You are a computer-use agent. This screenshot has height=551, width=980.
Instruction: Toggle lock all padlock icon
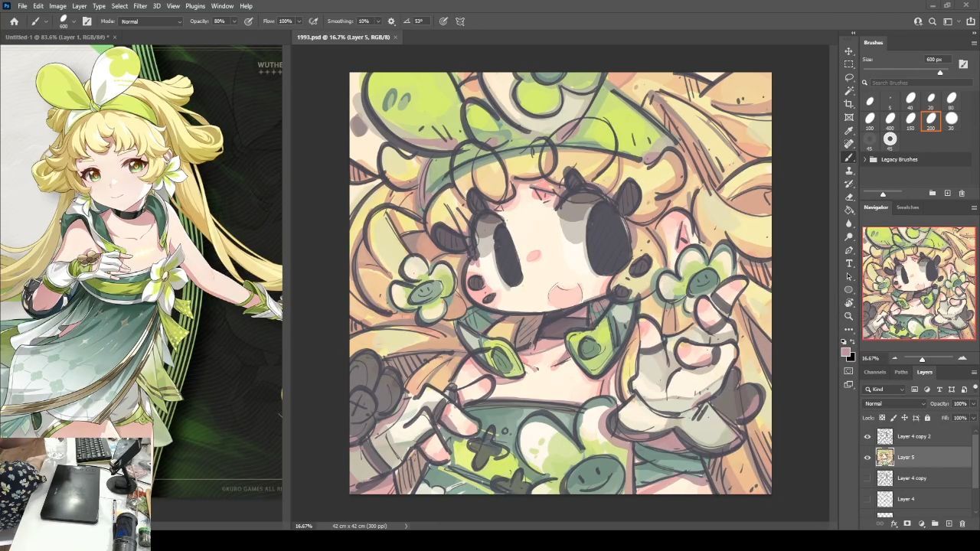[x=927, y=418]
